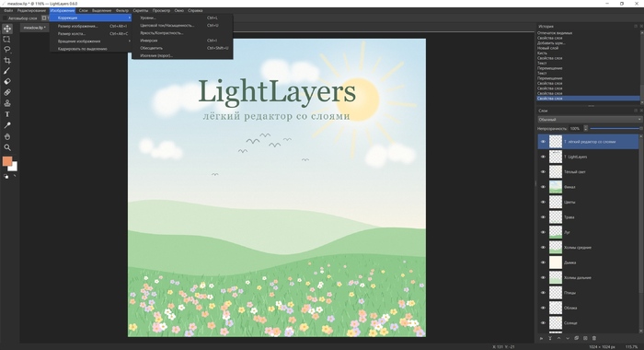Hide the Луг layer

tap(543, 232)
